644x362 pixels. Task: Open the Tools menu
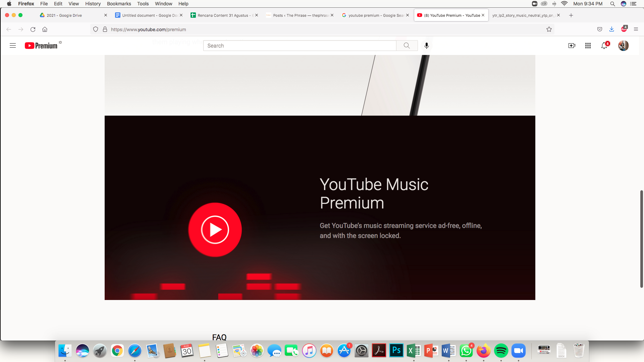coord(143,4)
